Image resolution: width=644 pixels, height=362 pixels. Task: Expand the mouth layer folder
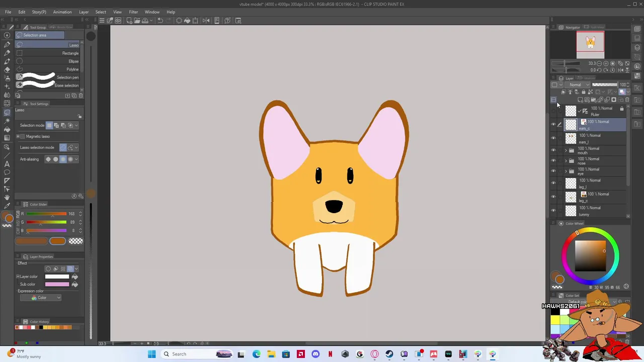(566, 150)
